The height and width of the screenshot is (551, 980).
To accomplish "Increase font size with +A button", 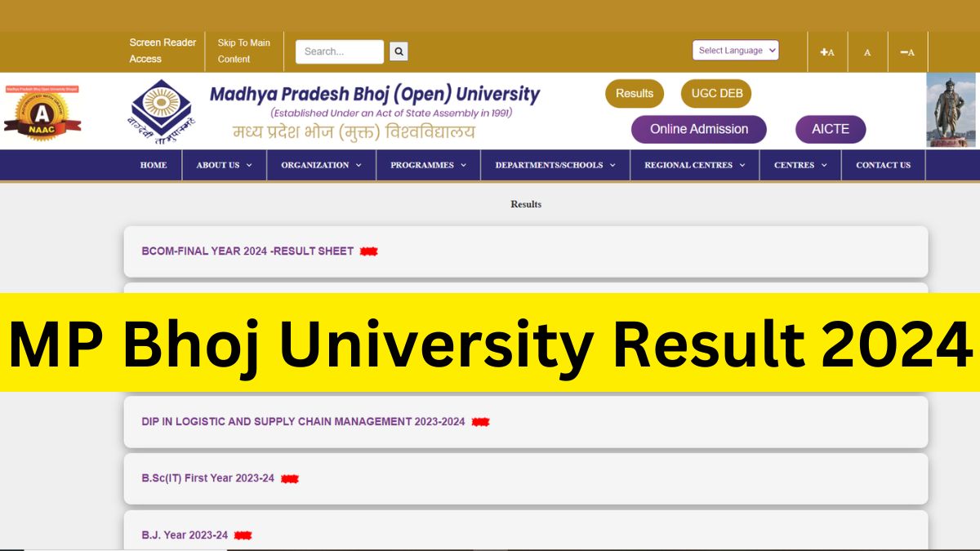I will pos(827,52).
